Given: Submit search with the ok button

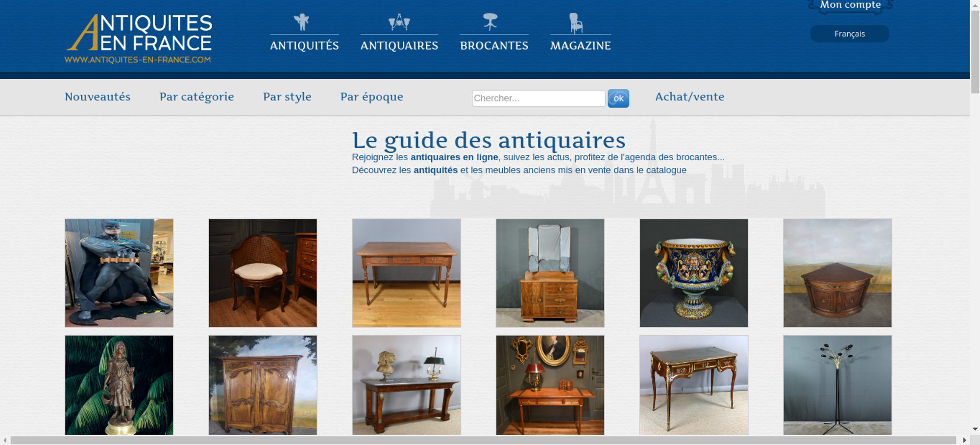Looking at the screenshot, I should [x=618, y=98].
